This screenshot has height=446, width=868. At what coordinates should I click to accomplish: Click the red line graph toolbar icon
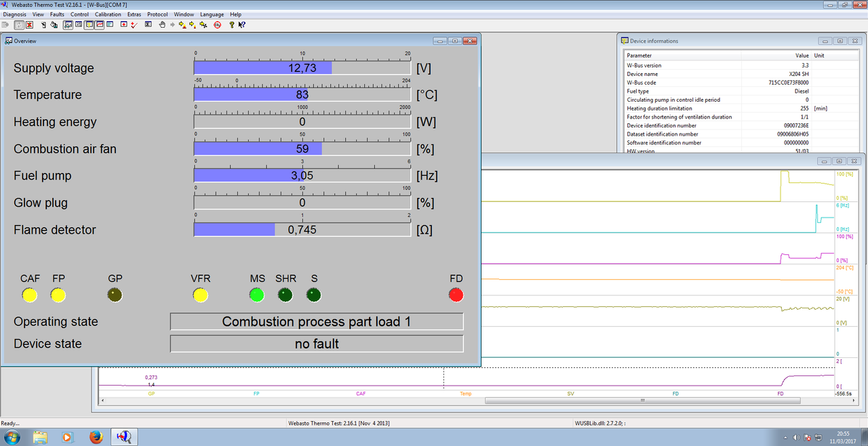click(100, 24)
